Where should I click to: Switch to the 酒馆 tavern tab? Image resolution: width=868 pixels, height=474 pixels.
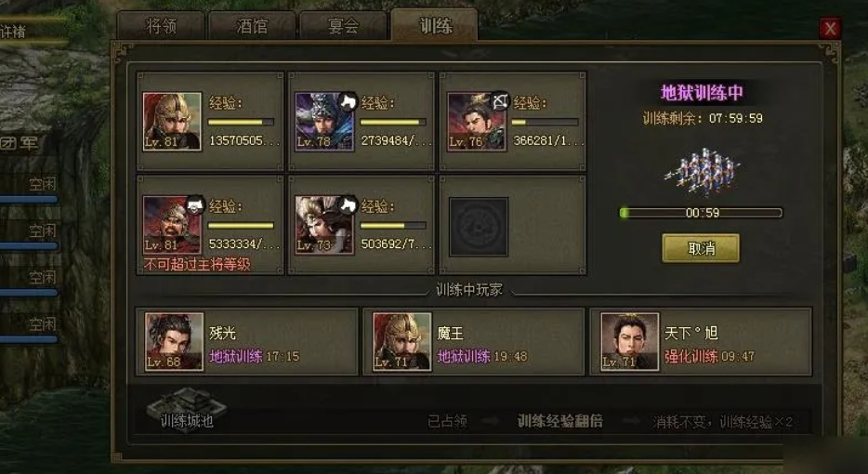252,26
